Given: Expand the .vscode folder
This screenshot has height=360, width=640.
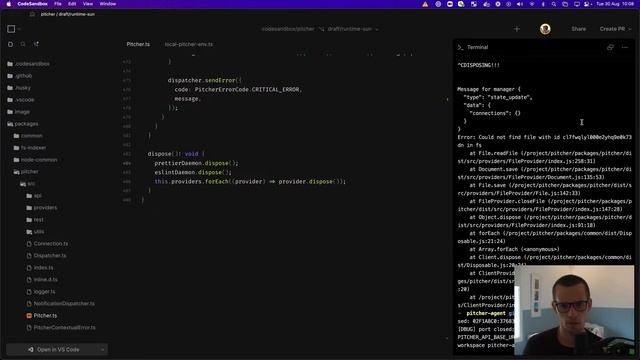Looking at the screenshot, I should 21,100.
